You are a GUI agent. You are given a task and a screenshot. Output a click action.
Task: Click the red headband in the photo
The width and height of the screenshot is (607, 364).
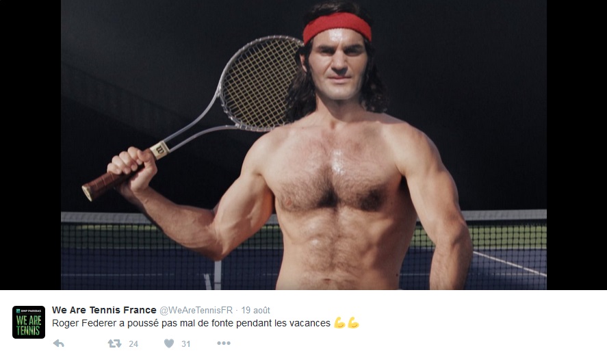click(x=337, y=27)
